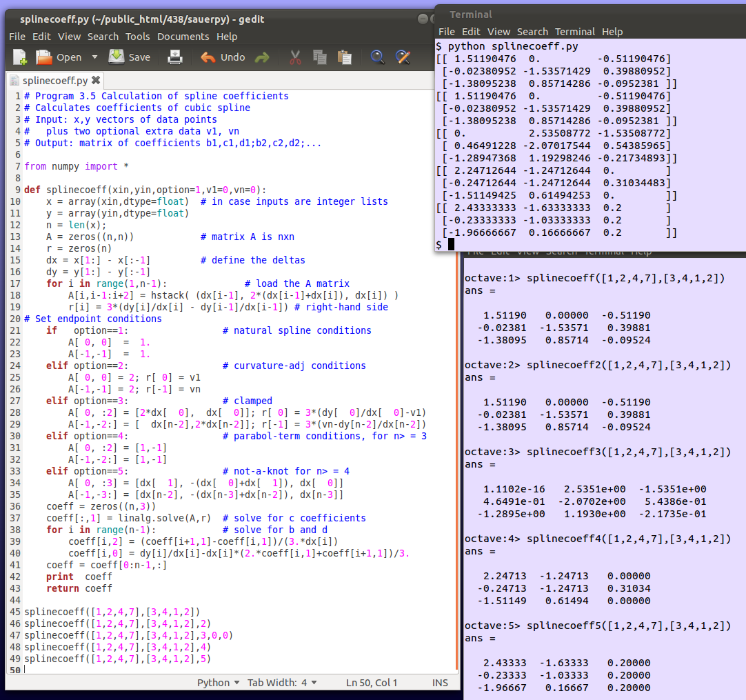Viewport: 746px width, 700px height.
Task: Click line 42 'print coeff' statement
Action: pyautogui.click(x=79, y=577)
